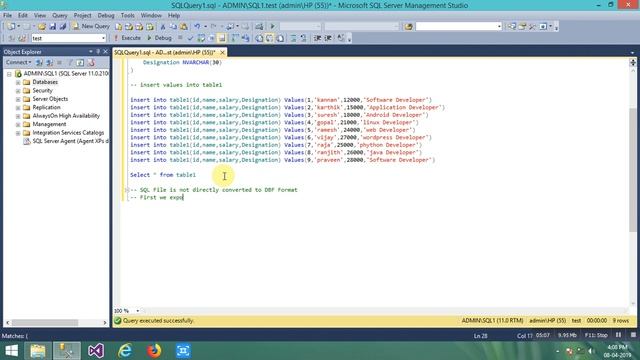Click the Undo arrow icon
Image resolution: width=640 pixels, height=360 pixels.
click(197, 27)
